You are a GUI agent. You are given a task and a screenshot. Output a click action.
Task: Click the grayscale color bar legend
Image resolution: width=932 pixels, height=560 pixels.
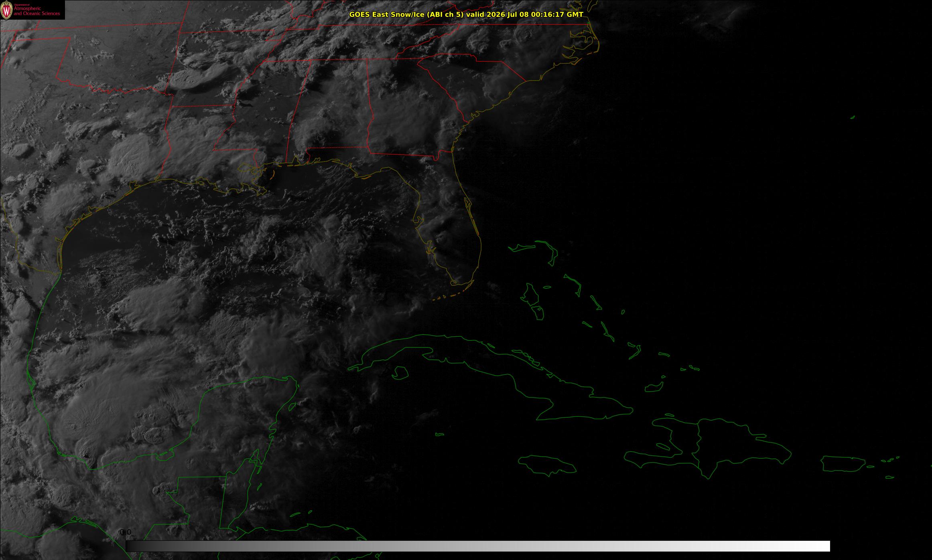point(478,546)
